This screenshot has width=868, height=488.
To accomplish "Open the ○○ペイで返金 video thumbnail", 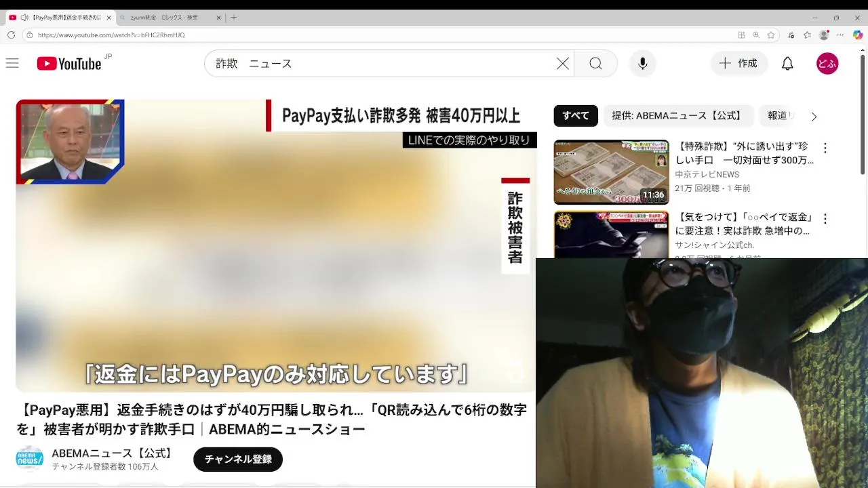I will [x=611, y=235].
